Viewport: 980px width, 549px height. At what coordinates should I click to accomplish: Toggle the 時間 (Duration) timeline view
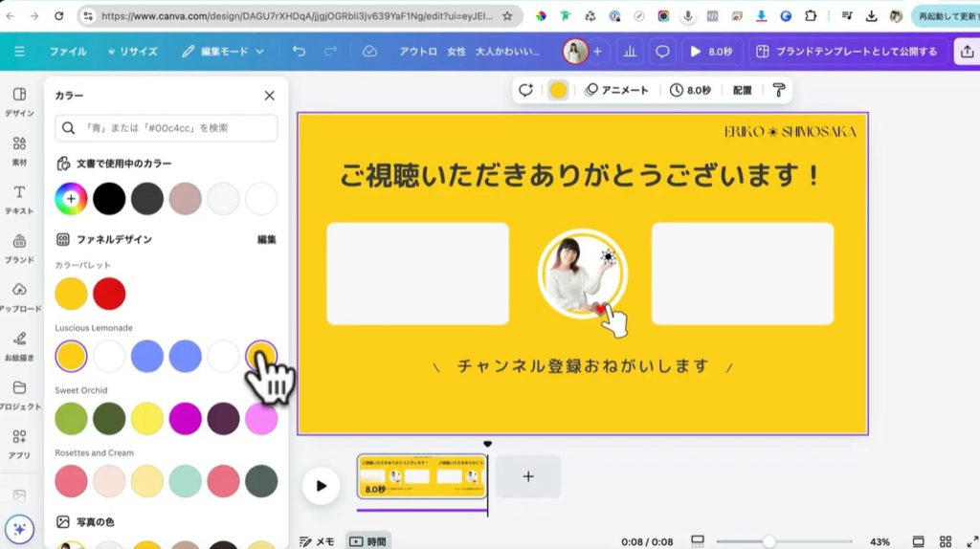click(367, 541)
